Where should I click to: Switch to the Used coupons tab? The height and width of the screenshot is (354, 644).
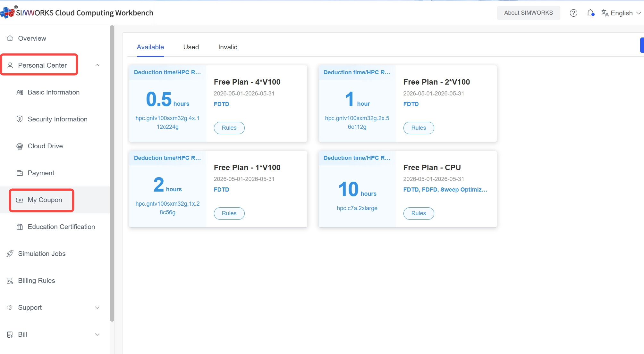[191, 47]
